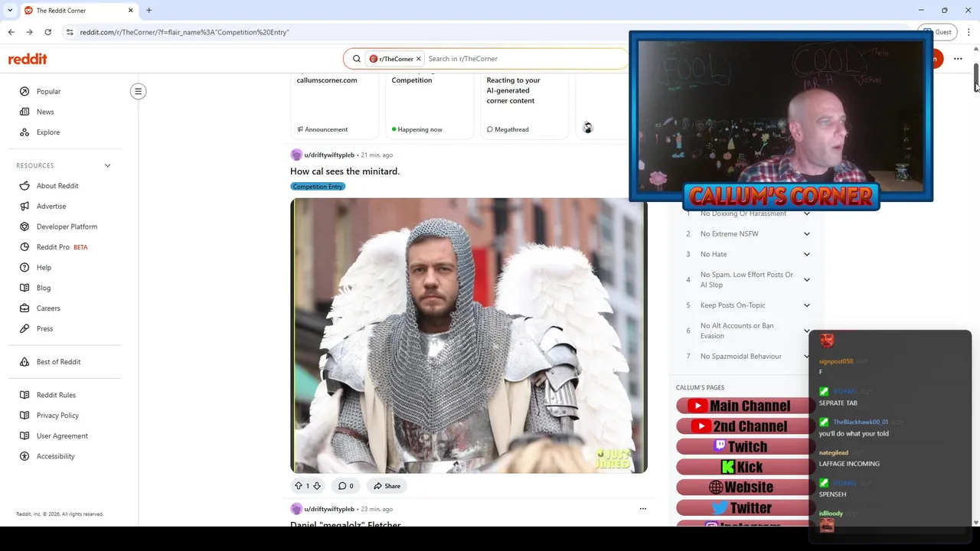Open post title 'How cal sees the minitard.'

pyautogui.click(x=345, y=171)
